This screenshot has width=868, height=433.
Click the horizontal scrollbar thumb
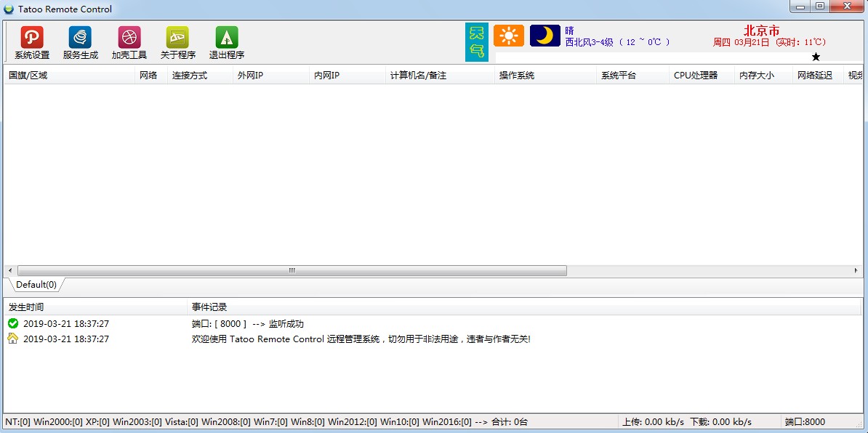tap(292, 270)
